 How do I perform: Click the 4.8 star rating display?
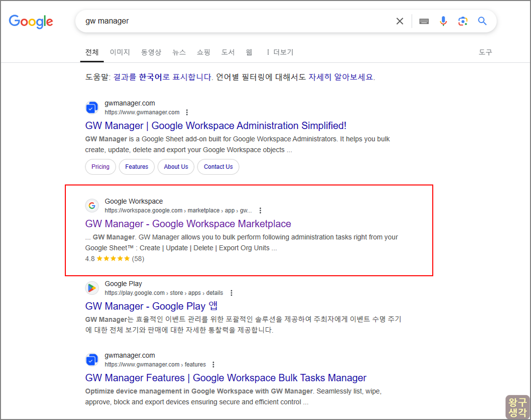point(113,259)
